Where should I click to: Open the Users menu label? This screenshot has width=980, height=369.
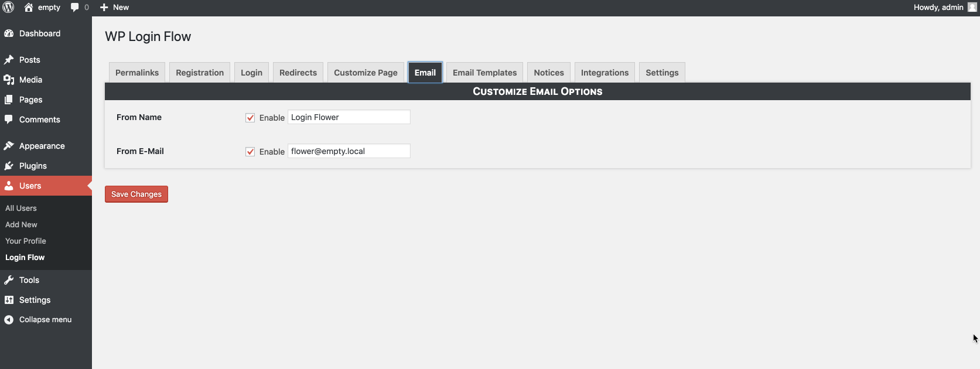(30, 186)
